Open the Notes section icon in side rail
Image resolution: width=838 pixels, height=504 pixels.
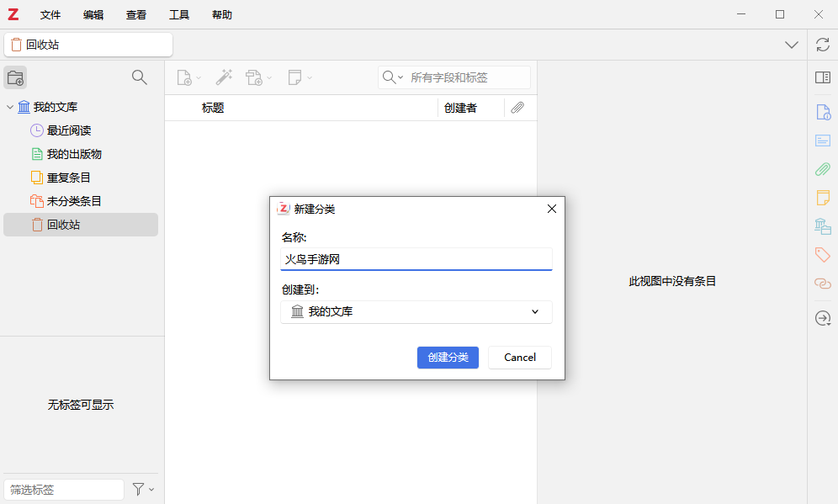coord(823,198)
